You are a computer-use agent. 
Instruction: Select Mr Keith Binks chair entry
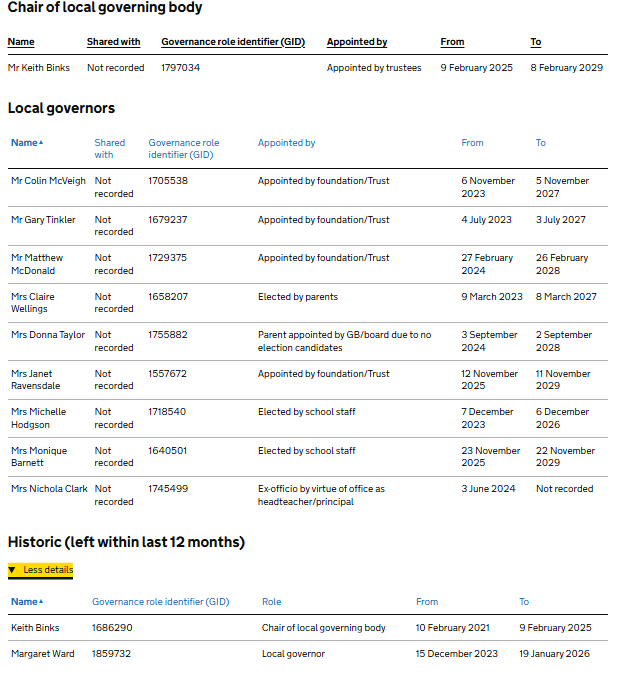[x=39, y=68]
